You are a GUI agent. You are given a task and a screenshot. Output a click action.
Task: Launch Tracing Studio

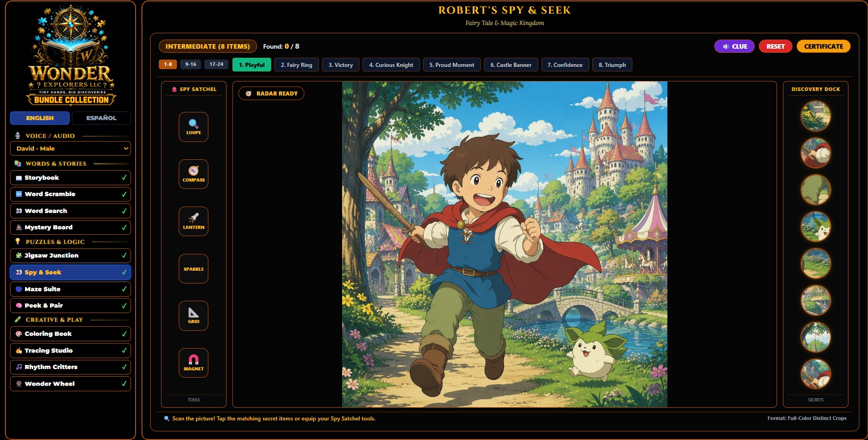click(x=71, y=350)
